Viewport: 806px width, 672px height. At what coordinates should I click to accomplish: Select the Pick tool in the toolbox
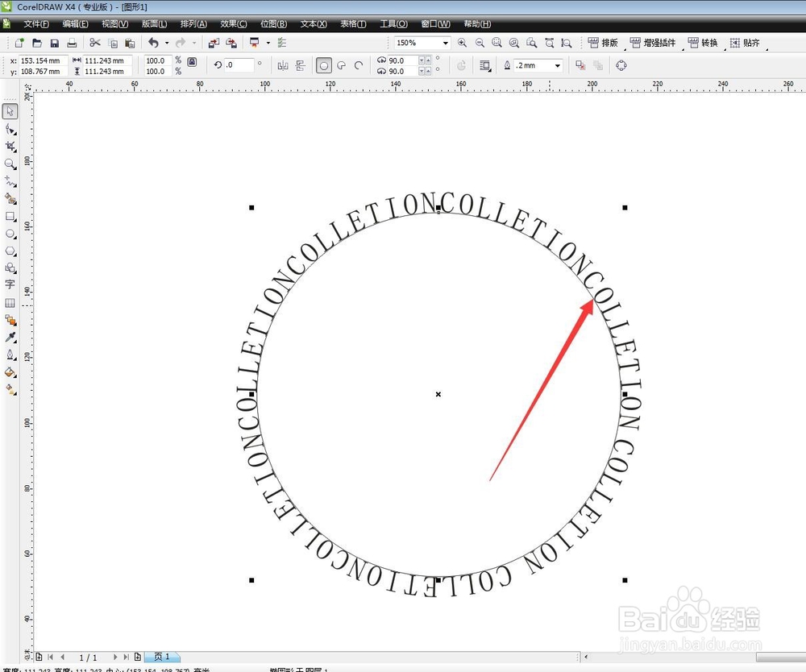click(10, 111)
